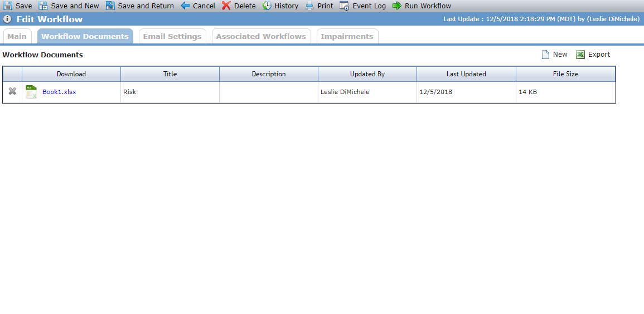Click the Risk title cell
The width and height of the screenshot is (644, 314).
tap(170, 92)
